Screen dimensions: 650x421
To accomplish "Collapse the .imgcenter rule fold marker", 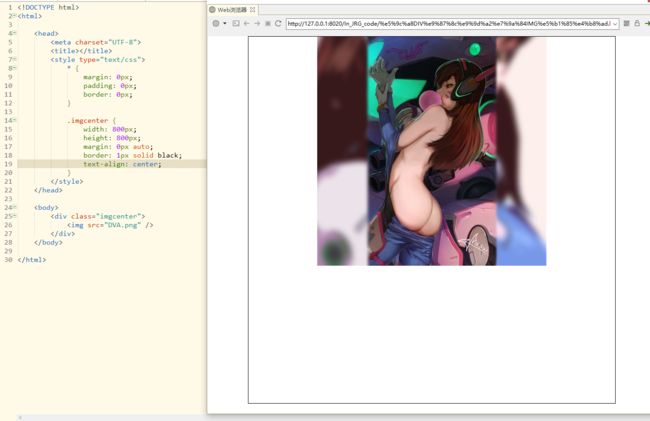I will tap(14, 120).
